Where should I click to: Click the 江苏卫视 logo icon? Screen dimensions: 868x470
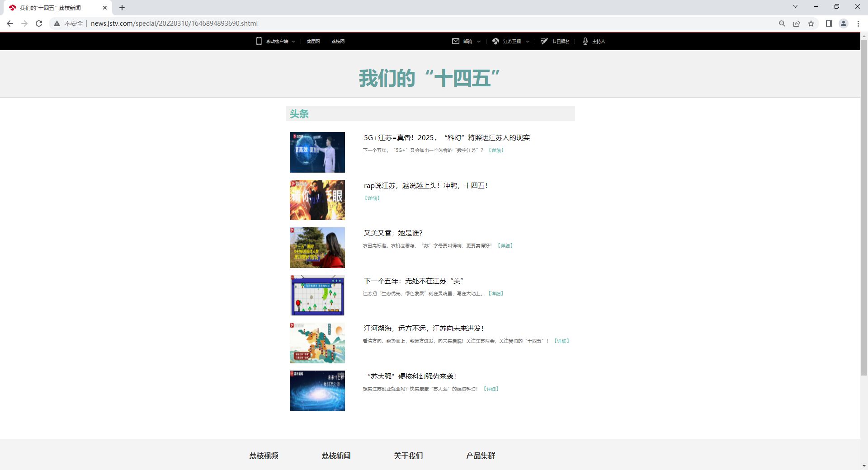pos(495,41)
